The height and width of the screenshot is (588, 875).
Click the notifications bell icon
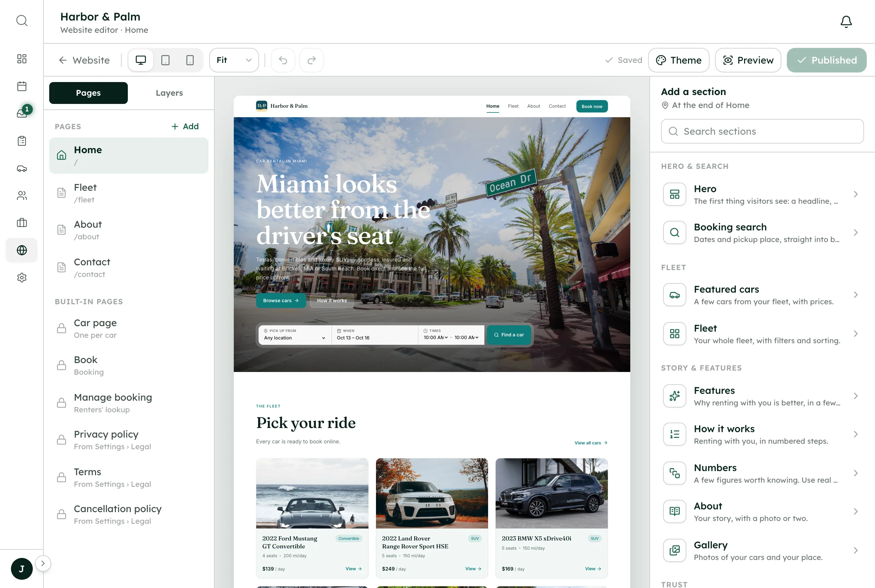coord(846,22)
